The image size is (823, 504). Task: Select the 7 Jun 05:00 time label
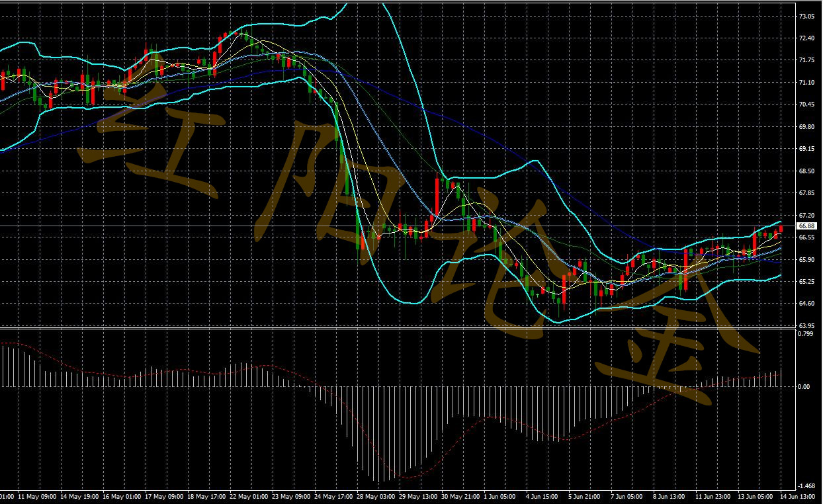(627, 496)
